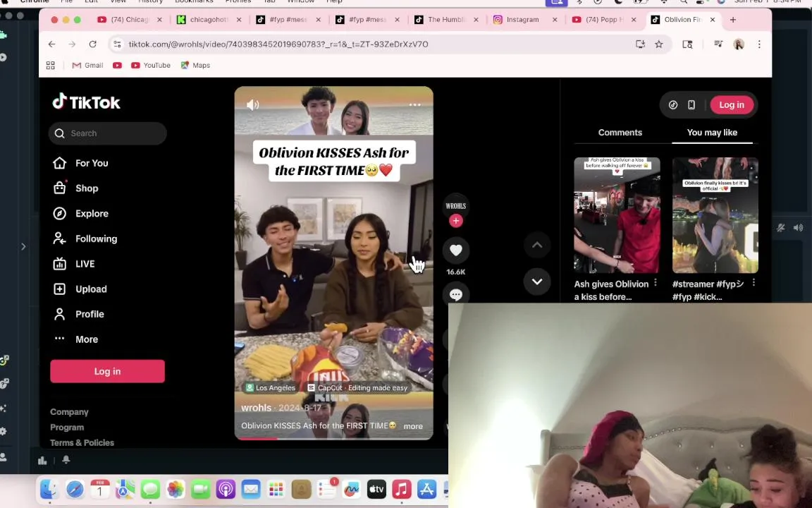812x508 pixels.
Task: Click the top-right Log in button
Action: [x=731, y=104]
